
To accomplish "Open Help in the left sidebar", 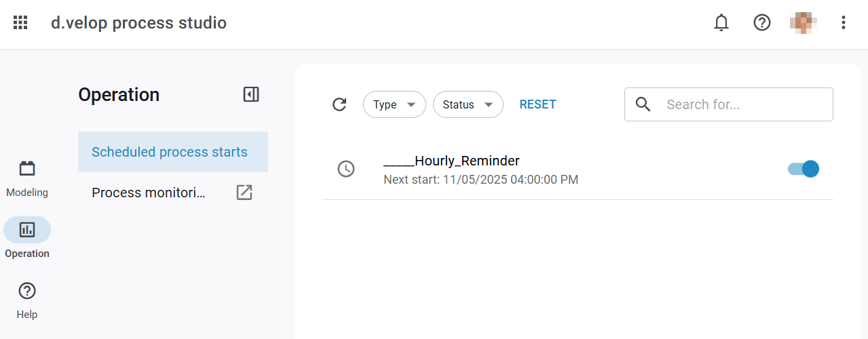I will (27, 300).
